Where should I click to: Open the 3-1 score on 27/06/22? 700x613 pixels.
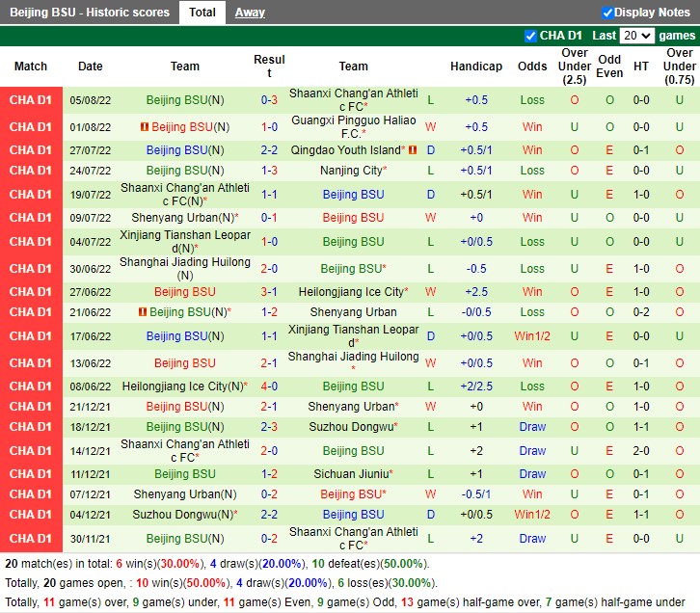click(x=269, y=292)
